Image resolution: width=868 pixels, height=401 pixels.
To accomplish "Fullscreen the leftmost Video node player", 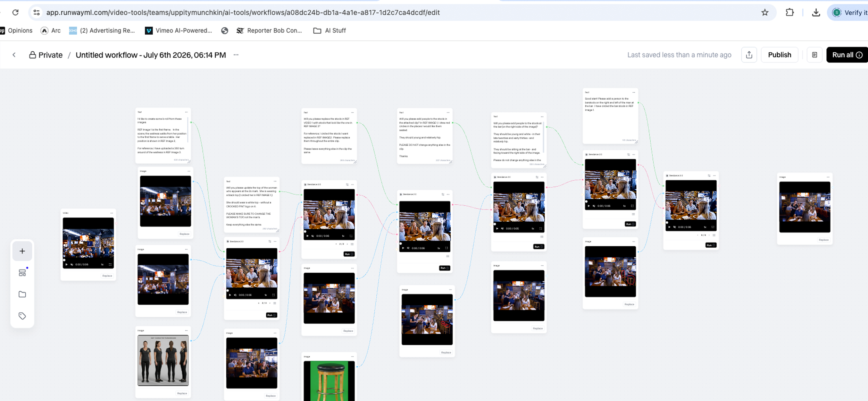I will 110,264.
